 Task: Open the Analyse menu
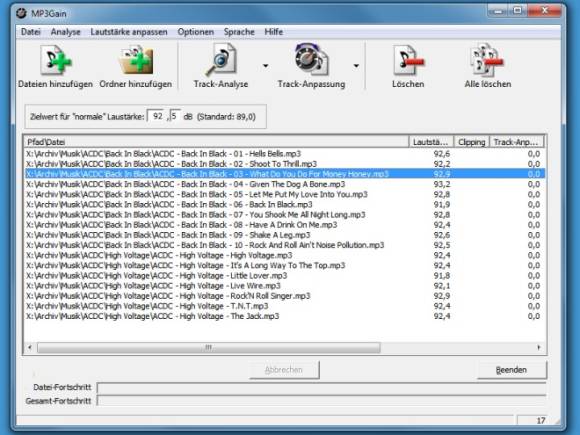pos(65,32)
